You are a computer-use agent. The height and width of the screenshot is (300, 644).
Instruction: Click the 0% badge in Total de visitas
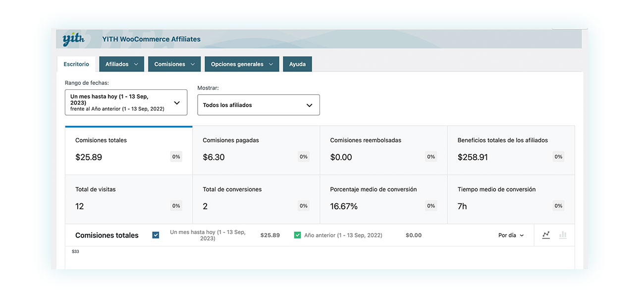pyautogui.click(x=176, y=206)
